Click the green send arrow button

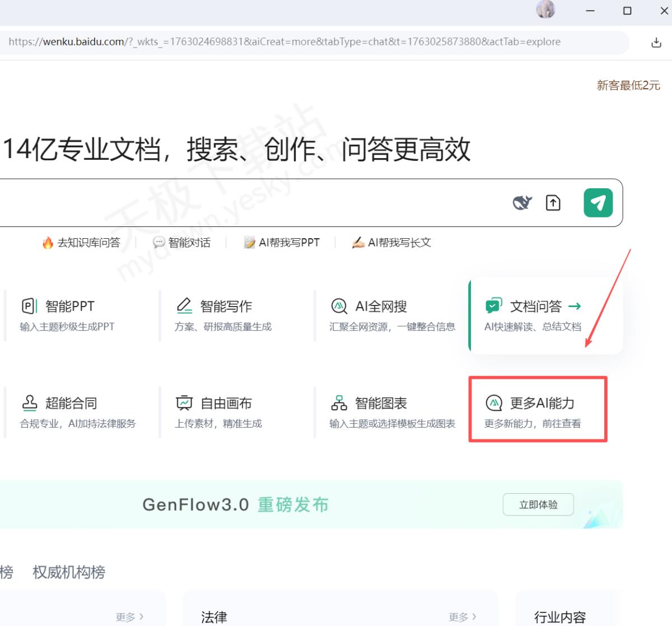coord(598,202)
